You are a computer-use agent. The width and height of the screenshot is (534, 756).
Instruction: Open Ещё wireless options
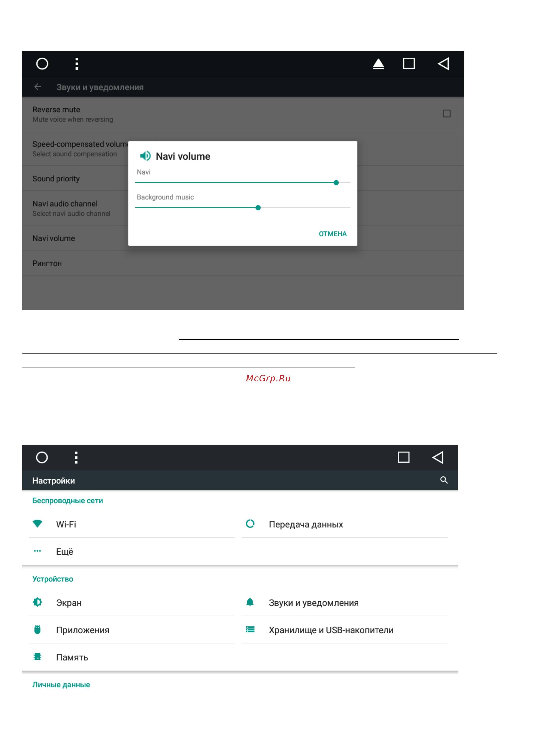(132, 552)
